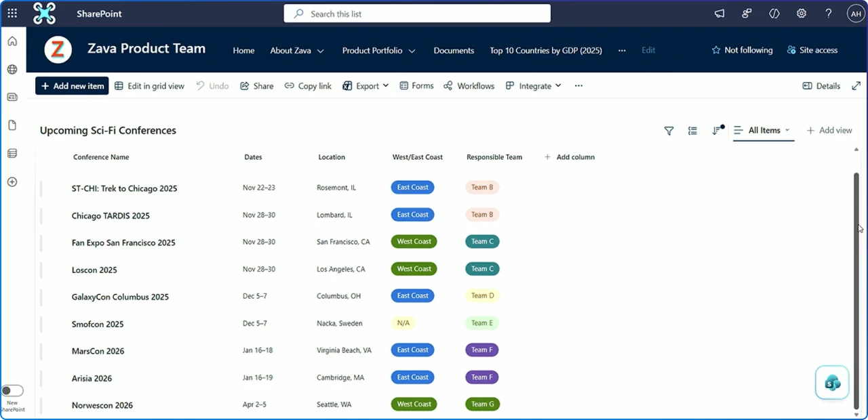The width and height of the screenshot is (868, 420).
Task: Open Top 10 Countries by GDP (2025)
Action: 545,50
